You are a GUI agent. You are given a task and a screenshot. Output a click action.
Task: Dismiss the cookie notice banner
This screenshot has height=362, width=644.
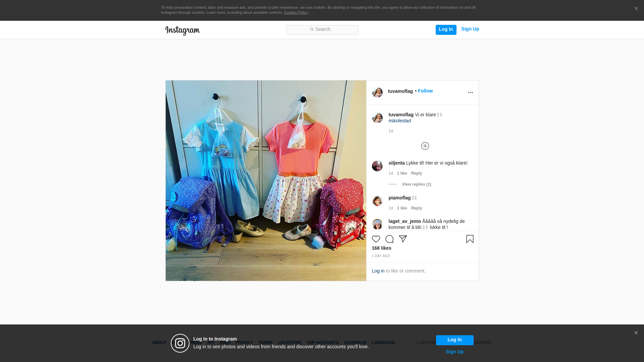point(636,9)
